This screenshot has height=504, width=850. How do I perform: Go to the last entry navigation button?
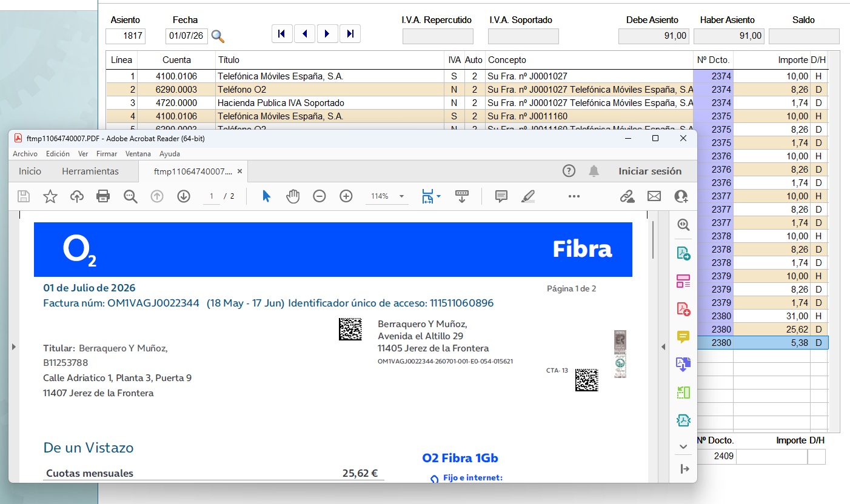point(350,34)
